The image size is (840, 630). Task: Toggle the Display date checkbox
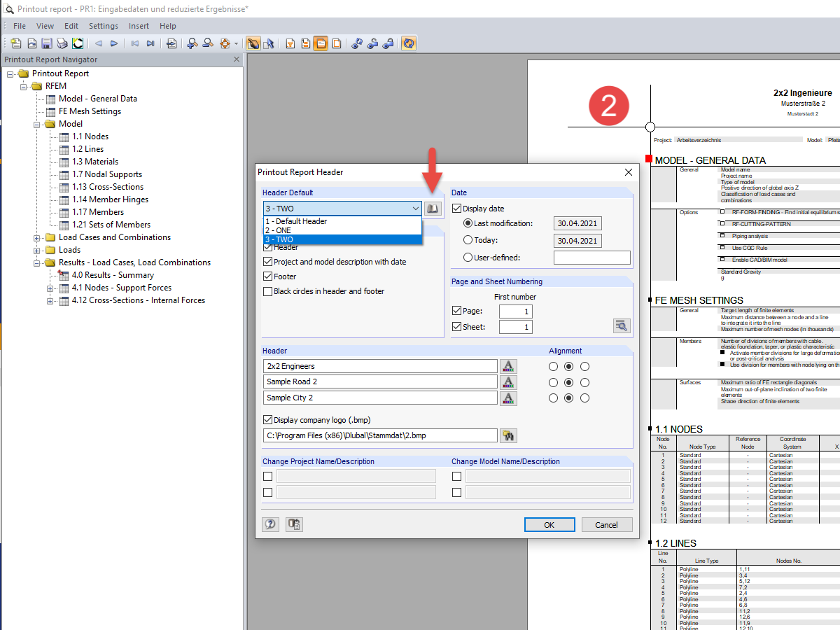click(457, 209)
